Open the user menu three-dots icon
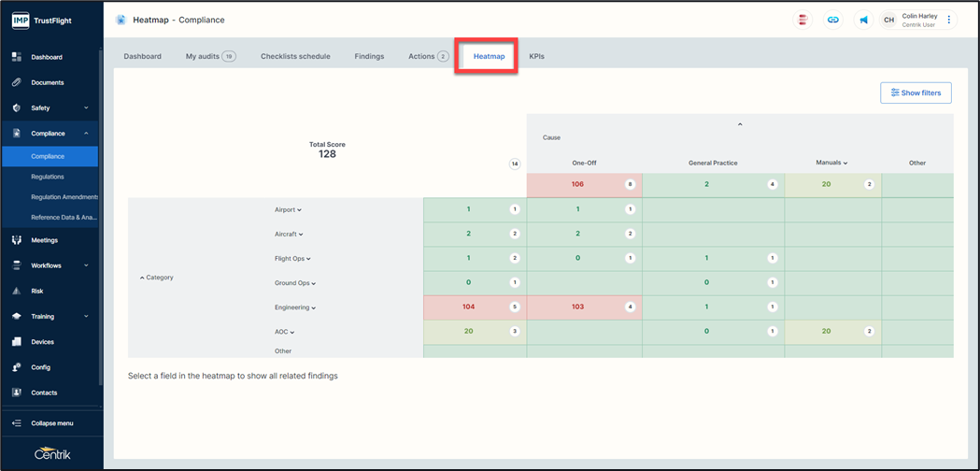The image size is (980, 471). click(x=949, y=20)
